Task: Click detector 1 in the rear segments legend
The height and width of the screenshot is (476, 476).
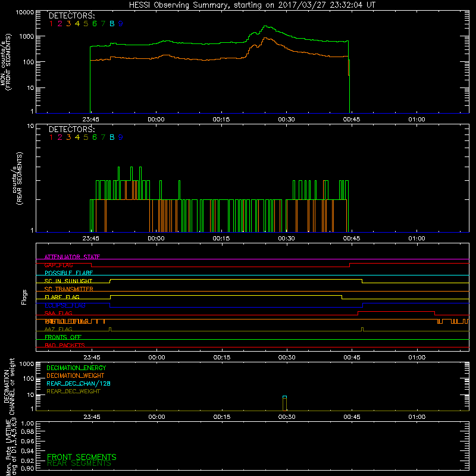Action: tap(51, 137)
